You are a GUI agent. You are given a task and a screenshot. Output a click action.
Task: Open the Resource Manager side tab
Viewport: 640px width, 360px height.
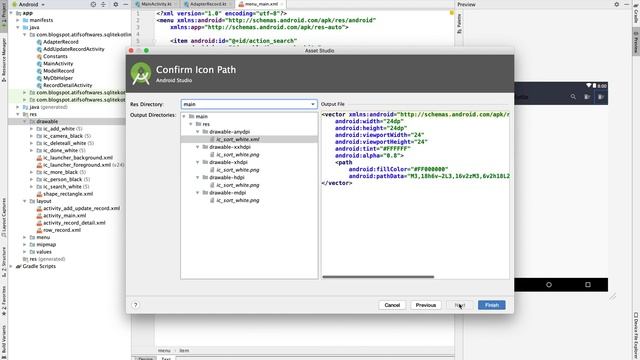coord(4,60)
